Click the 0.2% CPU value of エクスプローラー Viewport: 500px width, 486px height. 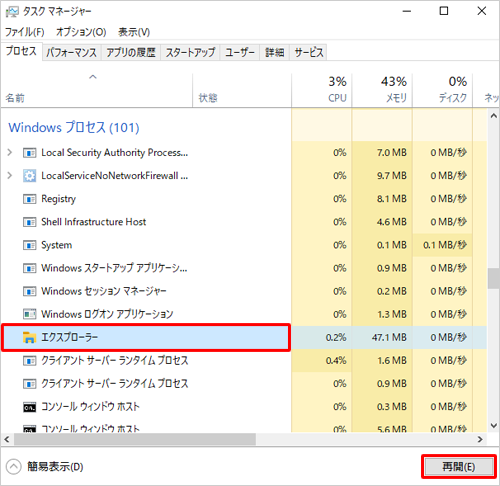tap(336, 338)
